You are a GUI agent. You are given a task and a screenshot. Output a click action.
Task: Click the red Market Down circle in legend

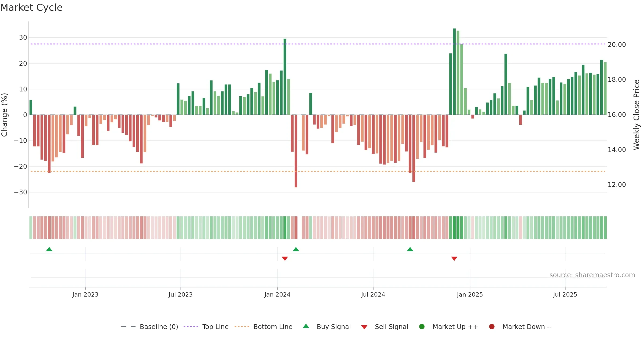pyautogui.click(x=492, y=327)
